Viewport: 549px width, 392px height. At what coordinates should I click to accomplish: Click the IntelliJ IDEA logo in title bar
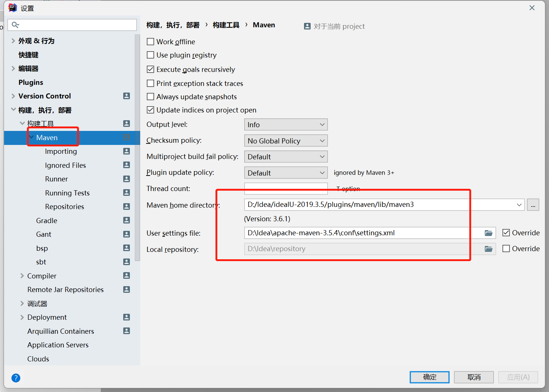tap(13, 8)
